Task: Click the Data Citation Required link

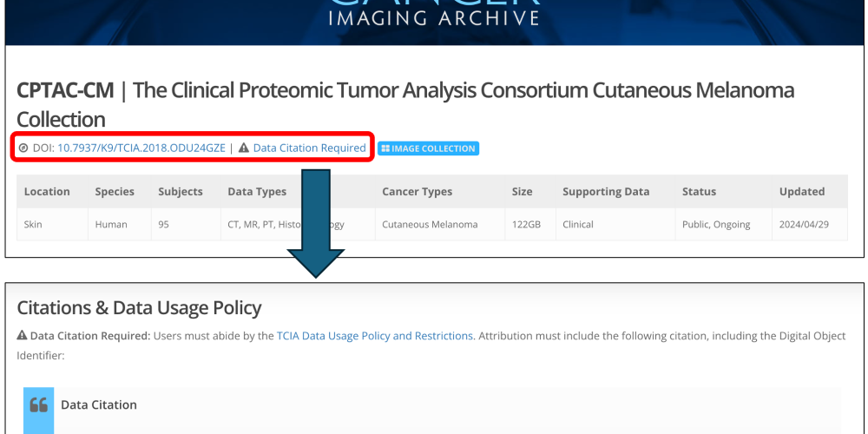Action: (x=310, y=148)
